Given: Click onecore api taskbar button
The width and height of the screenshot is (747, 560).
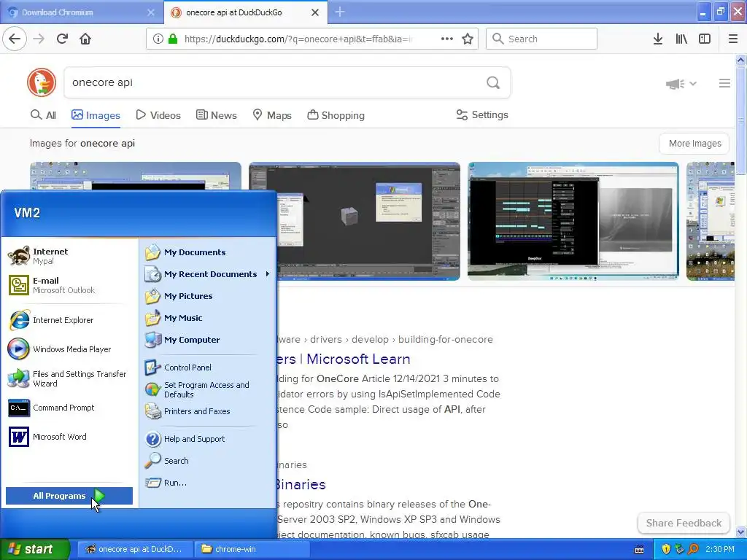Looking at the screenshot, I should pyautogui.click(x=135, y=549).
